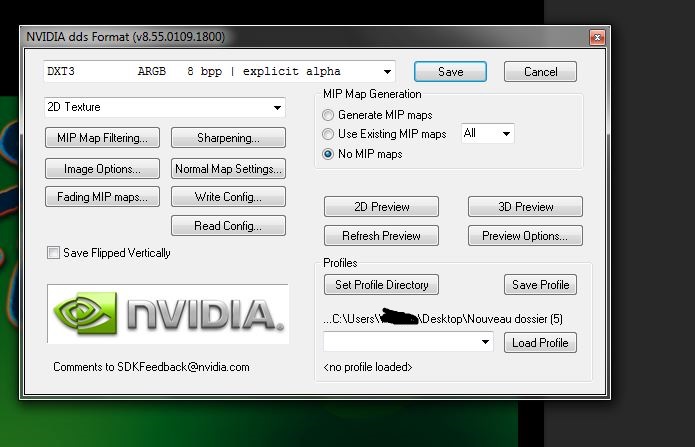
Task: Click the Save button
Action: 450,72
